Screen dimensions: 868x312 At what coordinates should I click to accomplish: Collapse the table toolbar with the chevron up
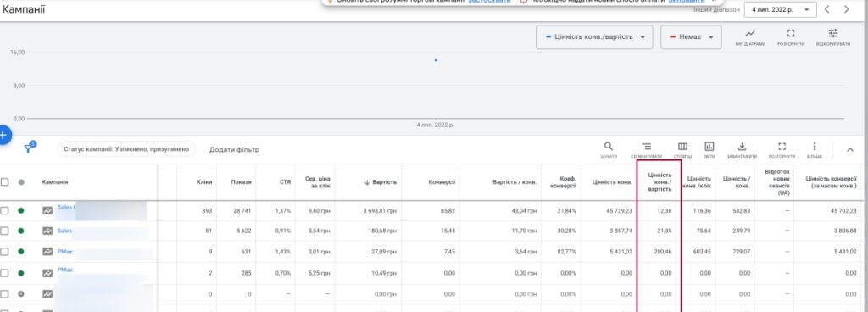(x=850, y=149)
